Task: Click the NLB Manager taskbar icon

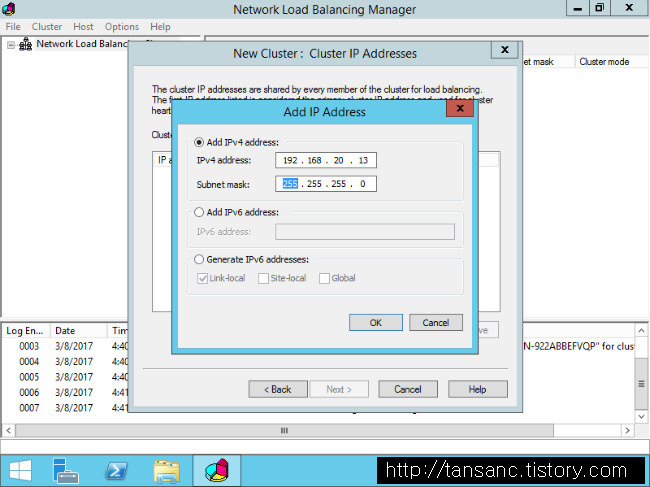Action: pos(217,471)
